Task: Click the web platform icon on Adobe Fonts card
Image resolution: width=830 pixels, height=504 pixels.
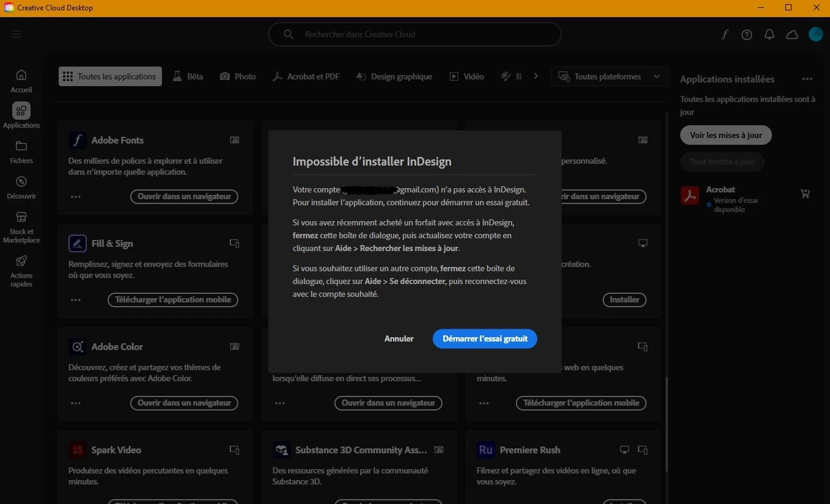Action: tap(235, 140)
